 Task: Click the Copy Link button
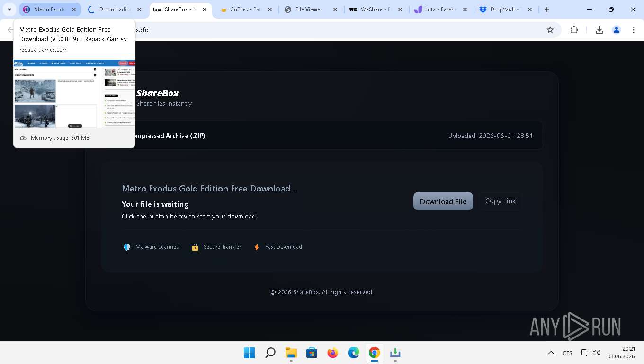(501, 201)
